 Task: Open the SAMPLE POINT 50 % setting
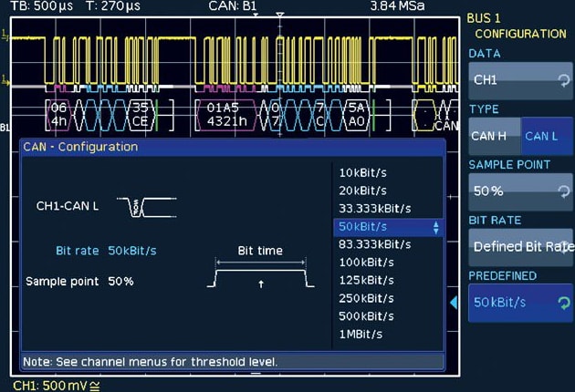[x=520, y=191]
